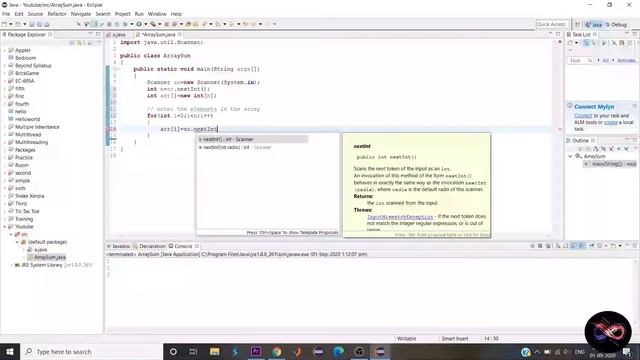Click the Connect link in Mylyn panel
Screen dimensions: 640x360
[583, 116]
